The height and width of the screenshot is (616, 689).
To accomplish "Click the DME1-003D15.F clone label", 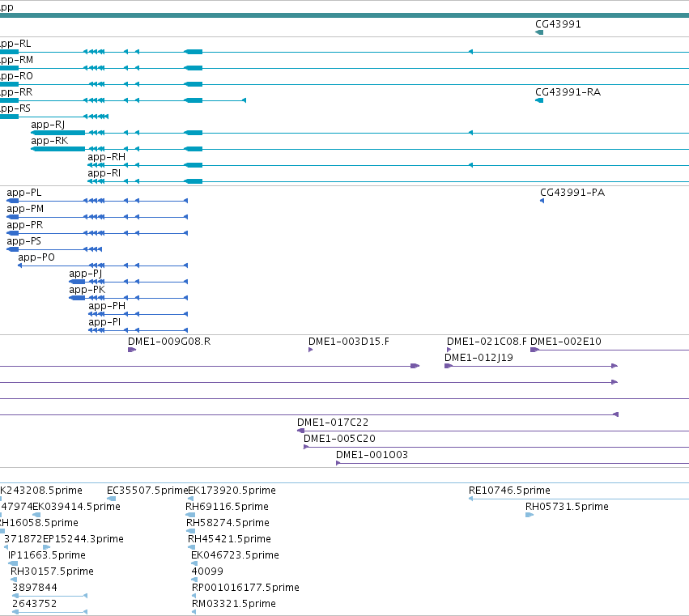I will pos(348,342).
